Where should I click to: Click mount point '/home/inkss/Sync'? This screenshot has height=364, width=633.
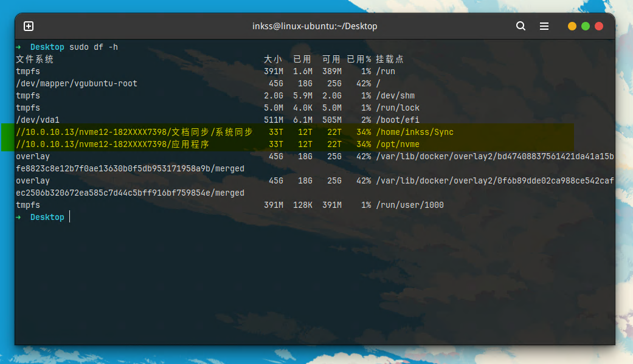[415, 132]
